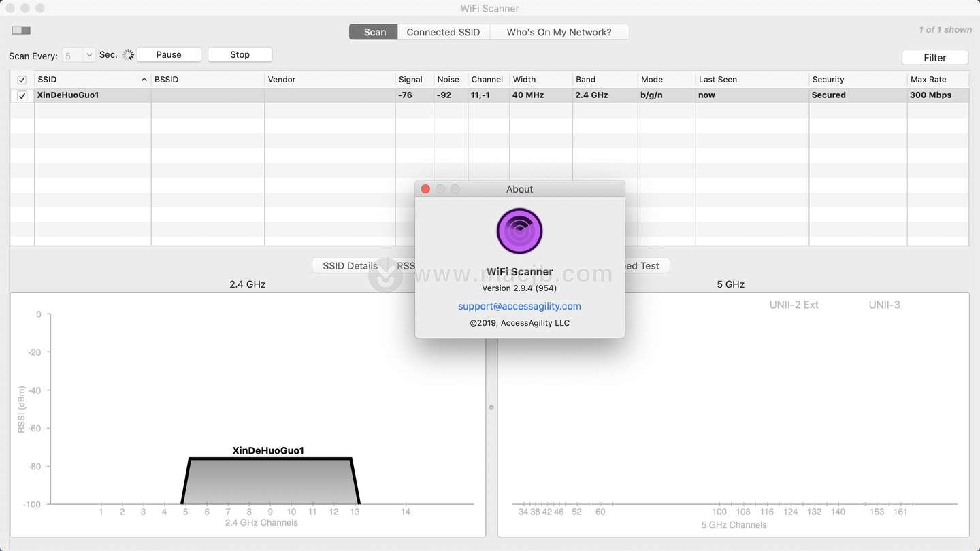This screenshot has width=980, height=551.
Task: Click the Noise column header
Action: pyautogui.click(x=451, y=80)
